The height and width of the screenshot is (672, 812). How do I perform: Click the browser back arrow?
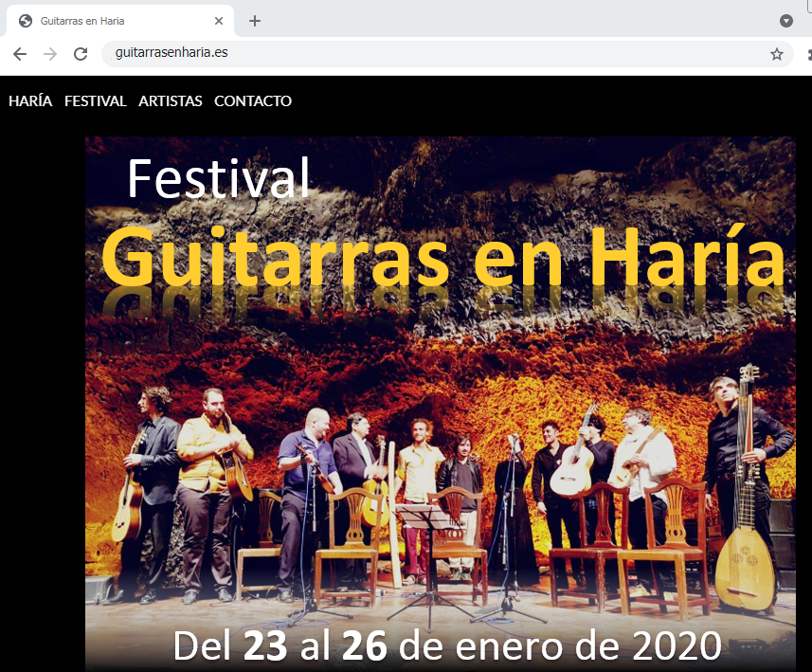[20, 54]
